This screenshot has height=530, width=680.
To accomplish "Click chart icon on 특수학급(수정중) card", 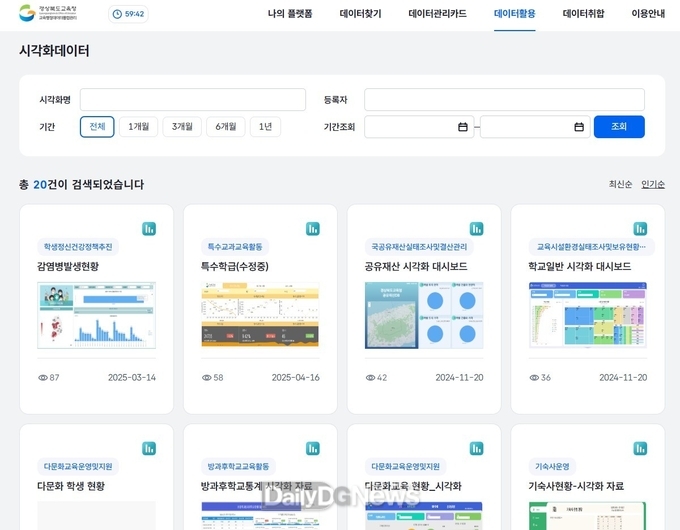I will pyautogui.click(x=313, y=229).
